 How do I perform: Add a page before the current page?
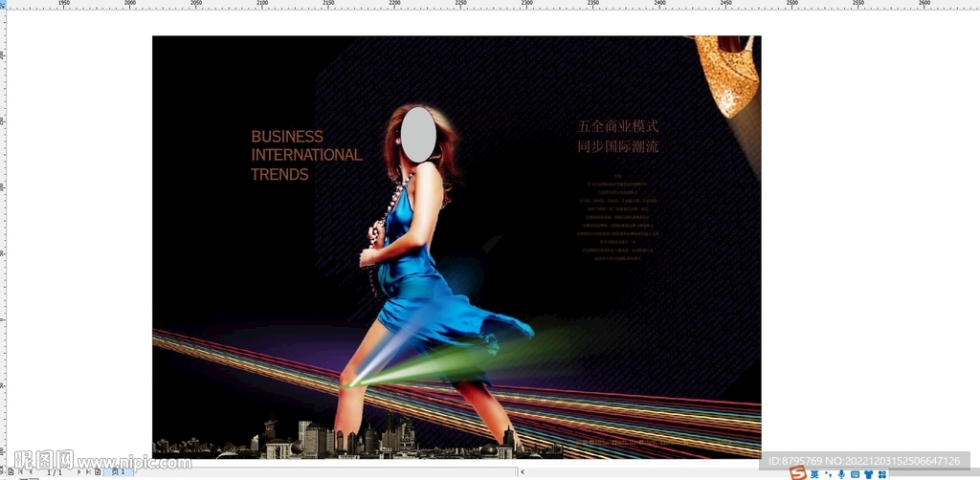coord(11,472)
